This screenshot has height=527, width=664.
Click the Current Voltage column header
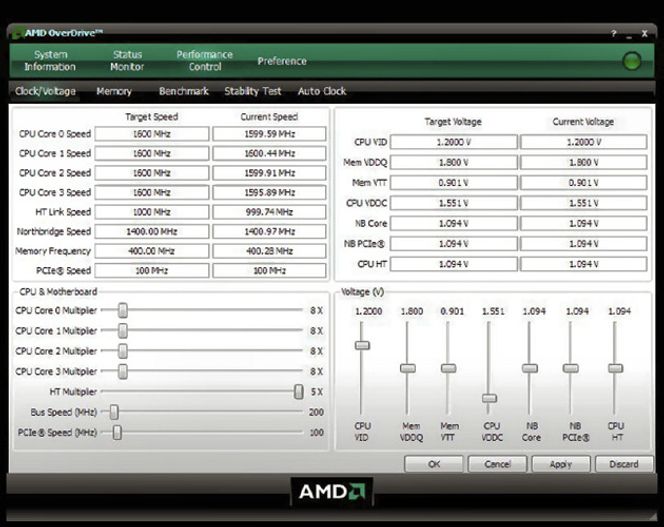583,122
